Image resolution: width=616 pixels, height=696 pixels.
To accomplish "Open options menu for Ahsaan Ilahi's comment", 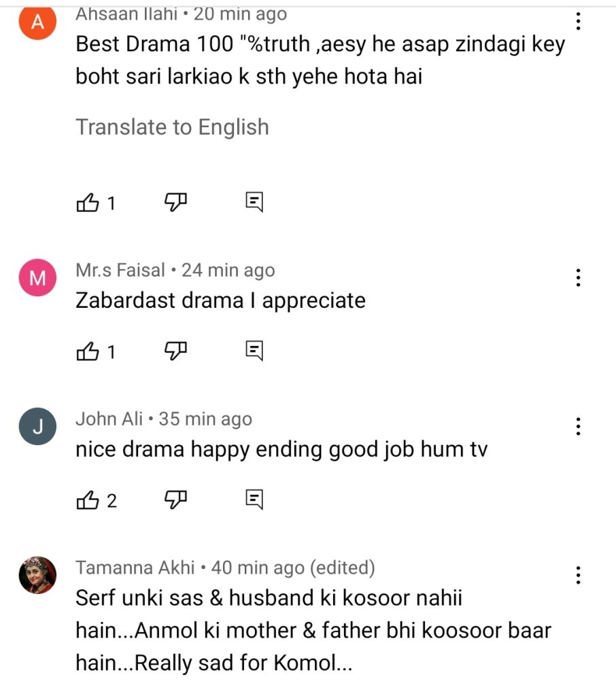I will tap(578, 21).
